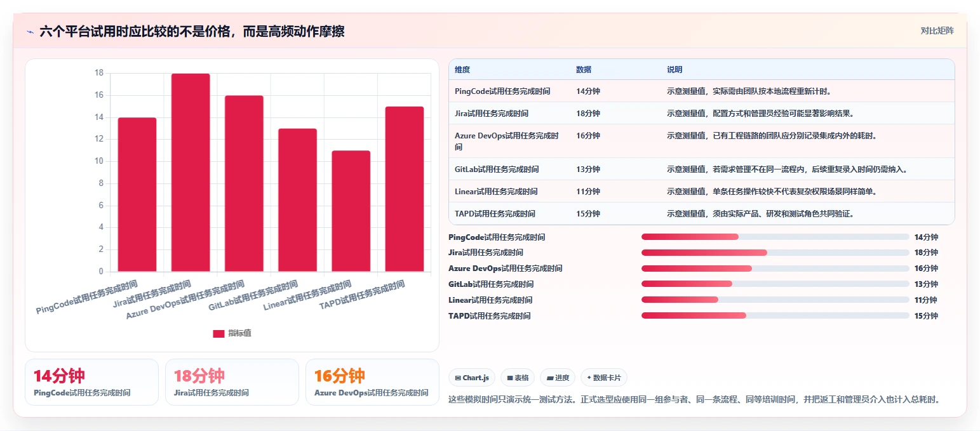
Task: Click the 14分钟 value in the table
Action: (x=588, y=91)
